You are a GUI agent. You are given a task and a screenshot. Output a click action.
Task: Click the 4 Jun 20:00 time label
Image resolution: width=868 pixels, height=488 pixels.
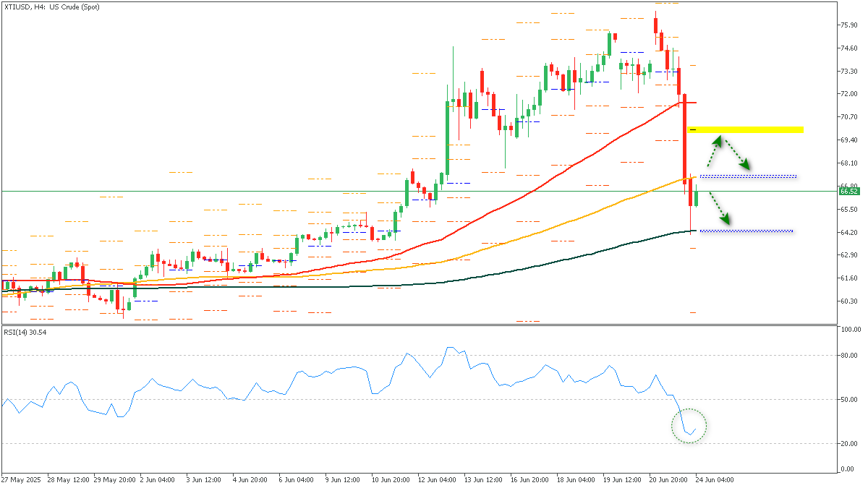coord(250,479)
